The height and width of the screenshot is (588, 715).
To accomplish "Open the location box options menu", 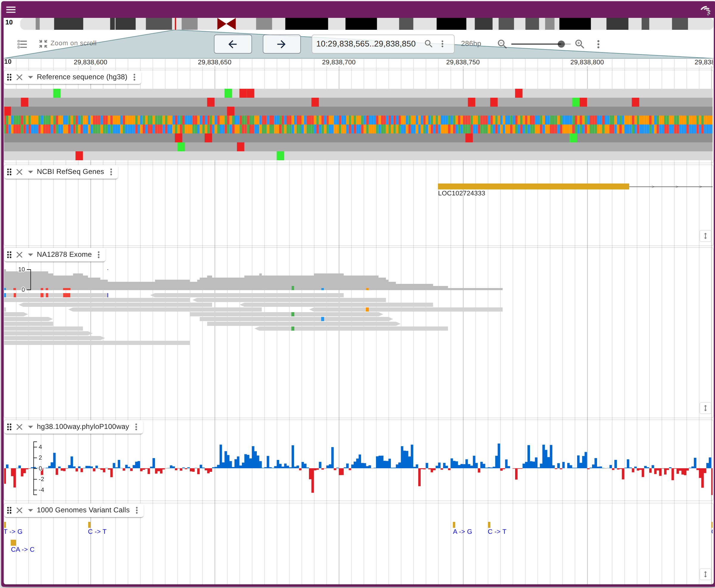I will [x=442, y=44].
